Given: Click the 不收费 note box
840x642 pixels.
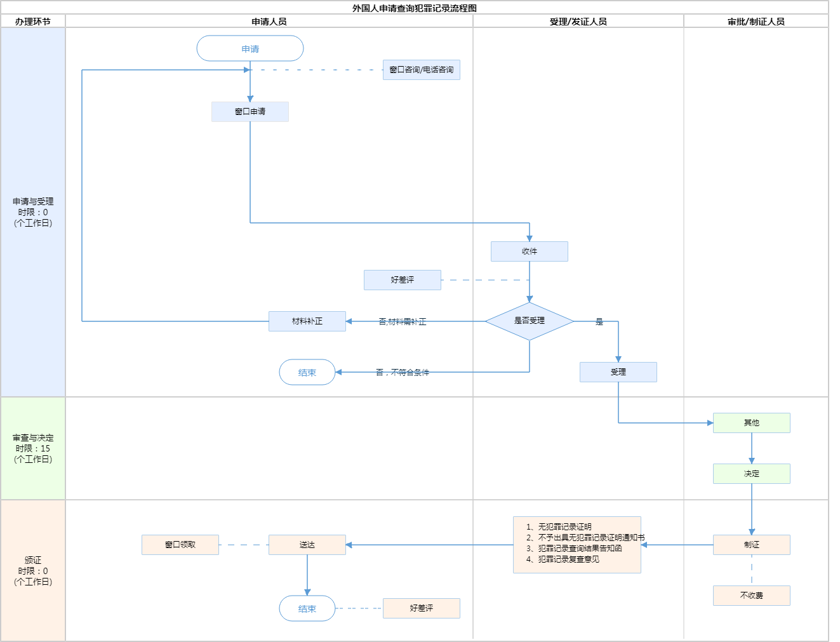Looking at the screenshot, I should tap(751, 596).
